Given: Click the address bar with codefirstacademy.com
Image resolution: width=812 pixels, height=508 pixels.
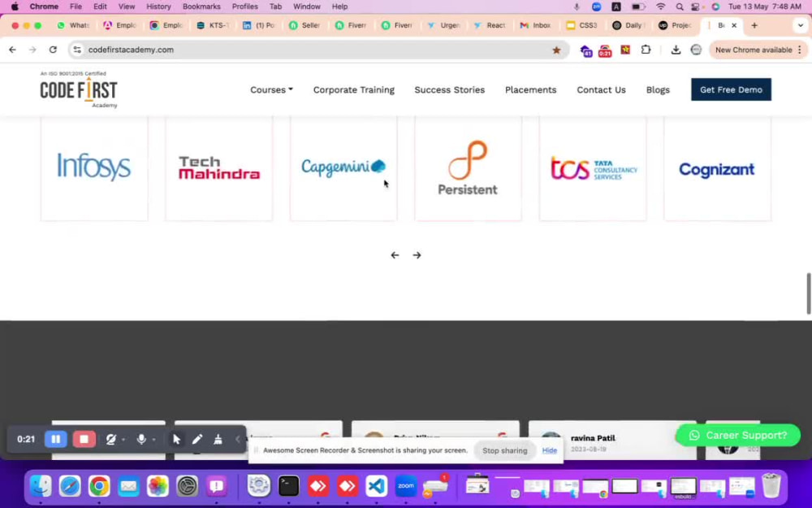Looking at the screenshot, I should click(x=318, y=50).
